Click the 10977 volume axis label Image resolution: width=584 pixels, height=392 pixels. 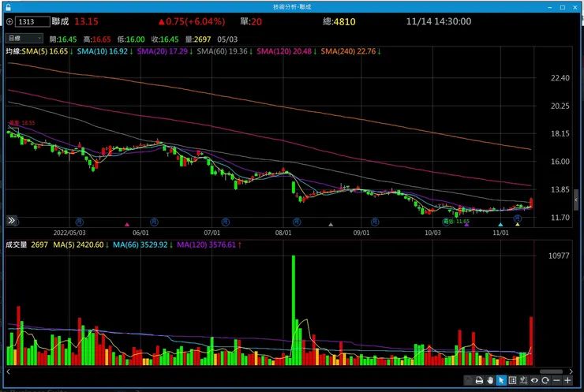tap(559, 256)
